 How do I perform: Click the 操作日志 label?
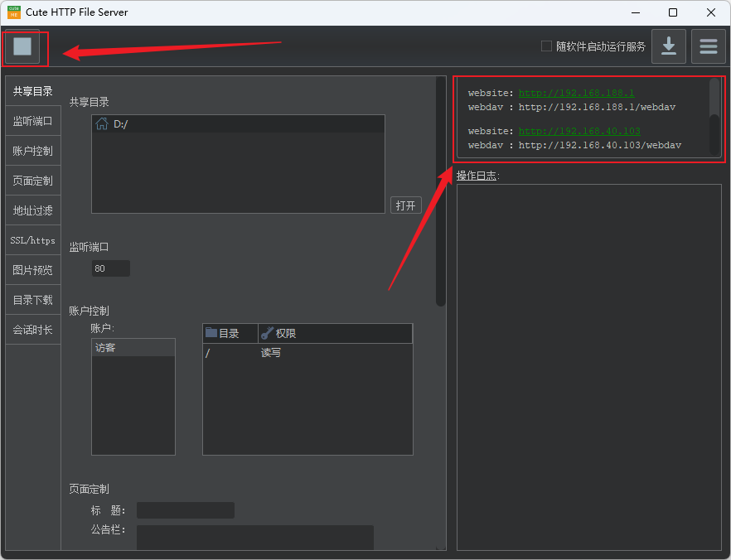[477, 176]
